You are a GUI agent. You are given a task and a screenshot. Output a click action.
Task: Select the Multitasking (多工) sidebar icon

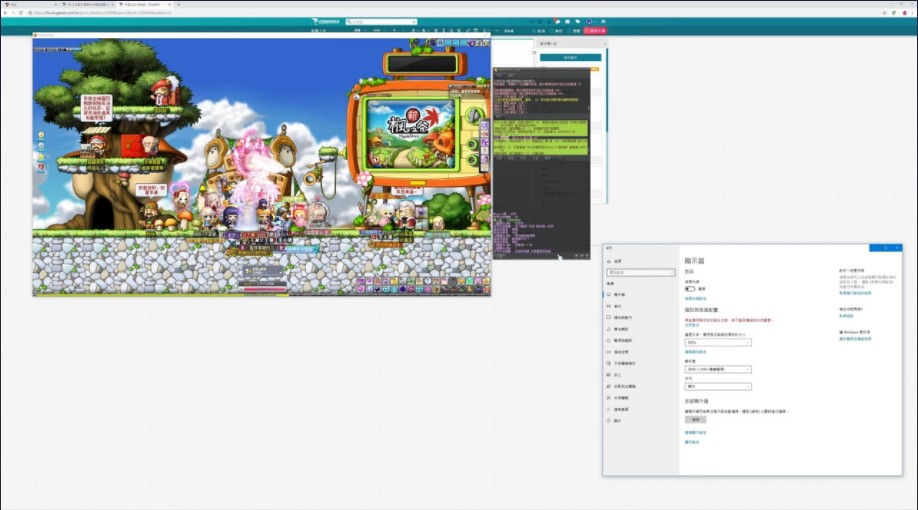click(609, 374)
